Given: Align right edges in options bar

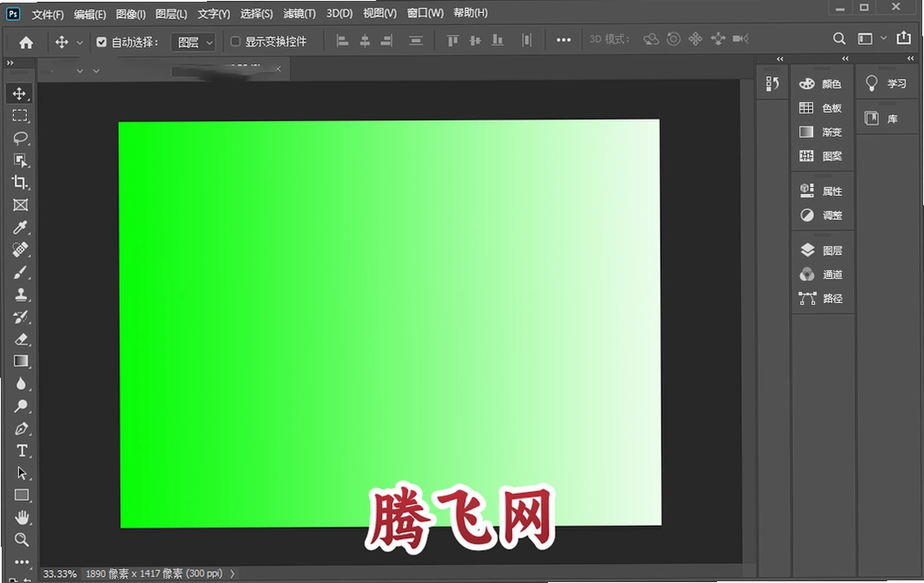Looking at the screenshot, I should [386, 40].
